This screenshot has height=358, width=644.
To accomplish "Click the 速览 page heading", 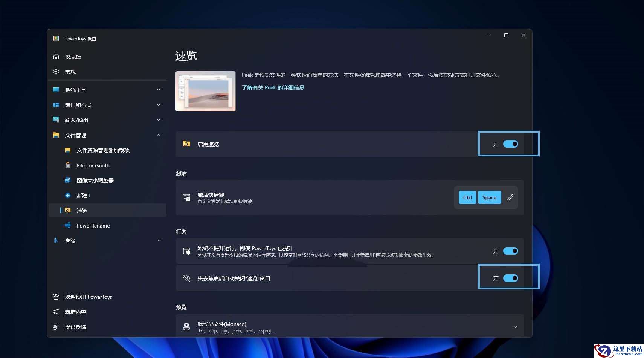I will tap(186, 56).
